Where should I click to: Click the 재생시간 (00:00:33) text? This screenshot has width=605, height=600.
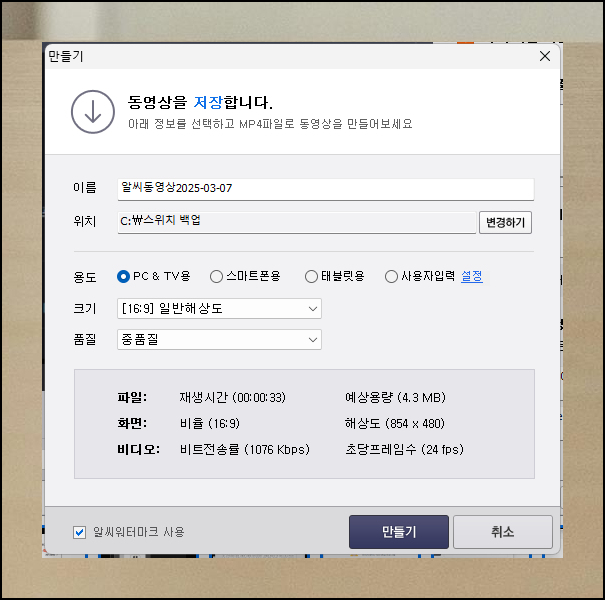point(232,397)
